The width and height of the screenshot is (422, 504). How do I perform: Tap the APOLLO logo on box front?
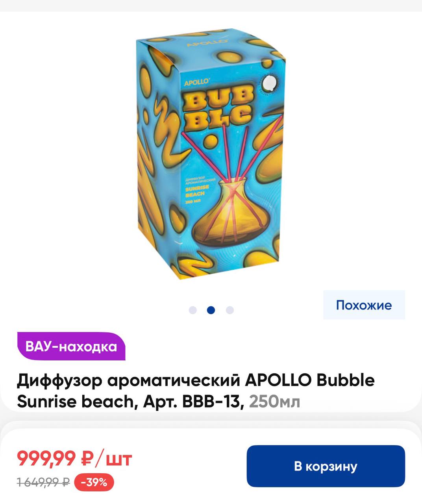[x=197, y=82]
